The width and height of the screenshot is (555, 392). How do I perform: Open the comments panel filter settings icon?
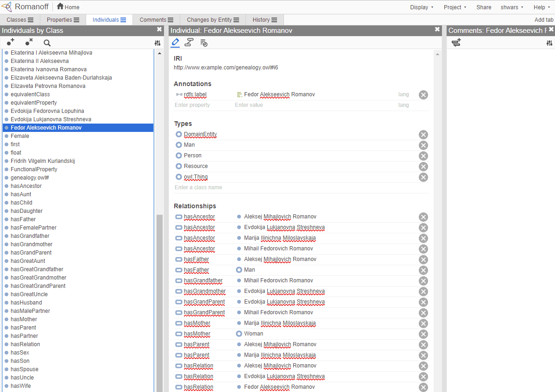[549, 43]
